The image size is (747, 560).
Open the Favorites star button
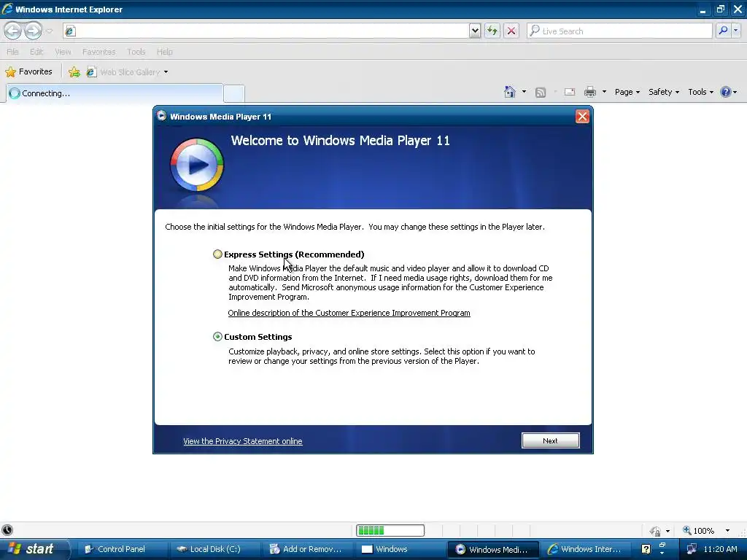[x=28, y=71]
